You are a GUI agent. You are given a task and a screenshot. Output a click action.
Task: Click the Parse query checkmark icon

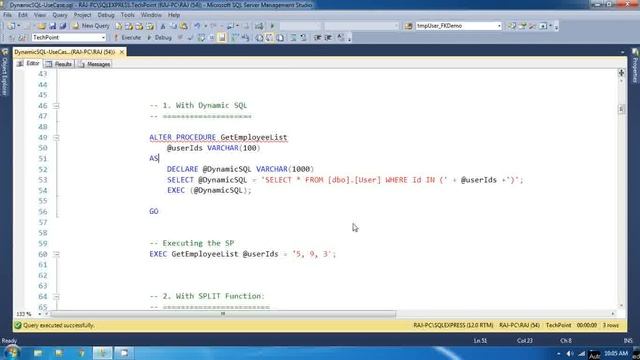click(x=190, y=38)
